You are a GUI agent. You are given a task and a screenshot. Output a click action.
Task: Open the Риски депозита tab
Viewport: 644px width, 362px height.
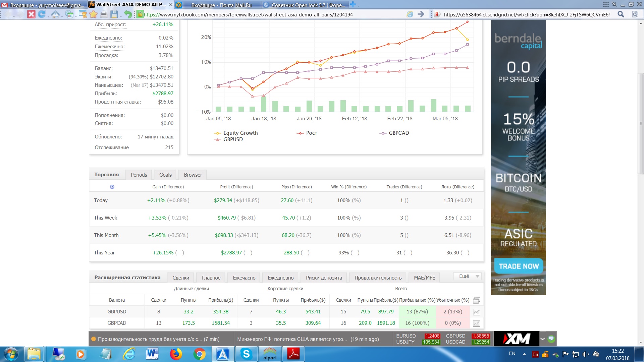(x=324, y=278)
